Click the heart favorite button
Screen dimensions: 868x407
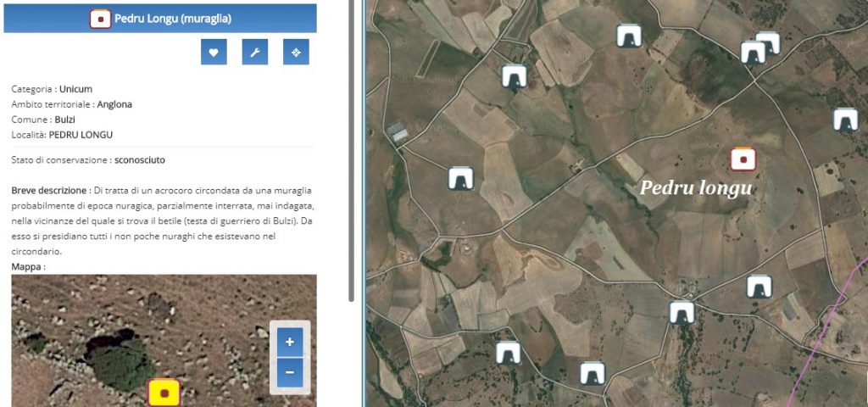(214, 52)
